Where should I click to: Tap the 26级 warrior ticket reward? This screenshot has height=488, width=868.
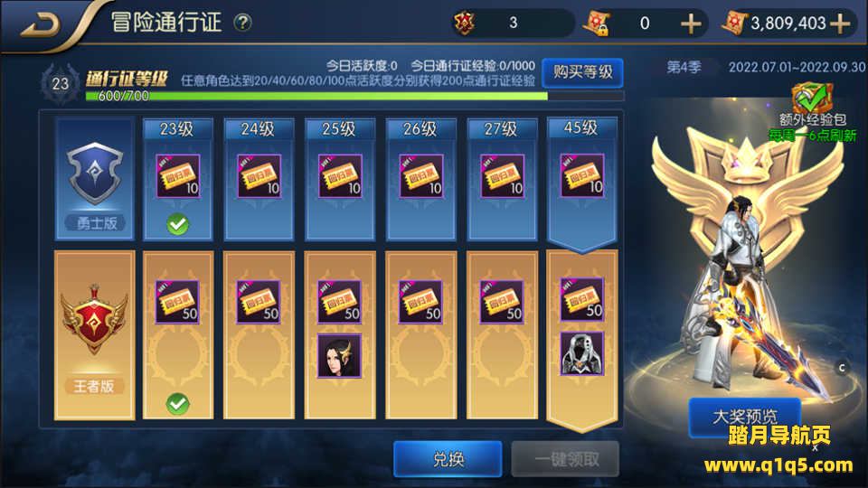click(420, 176)
